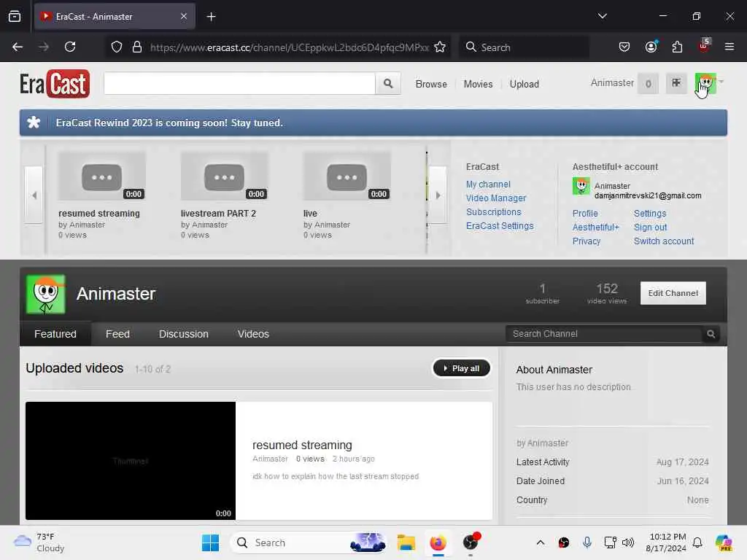Click the channel avatar next to Animaster title
747x560 pixels.
(46, 294)
